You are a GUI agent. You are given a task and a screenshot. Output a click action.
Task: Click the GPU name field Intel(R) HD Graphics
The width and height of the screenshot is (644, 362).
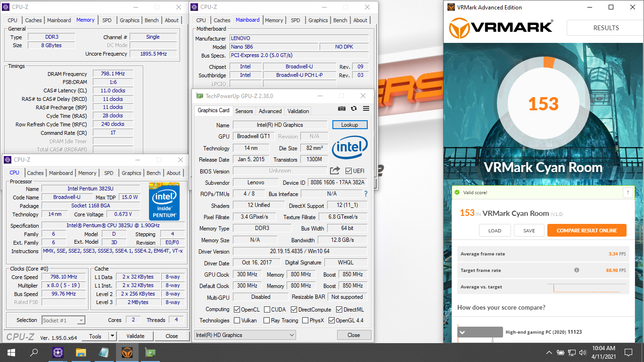[x=280, y=125]
